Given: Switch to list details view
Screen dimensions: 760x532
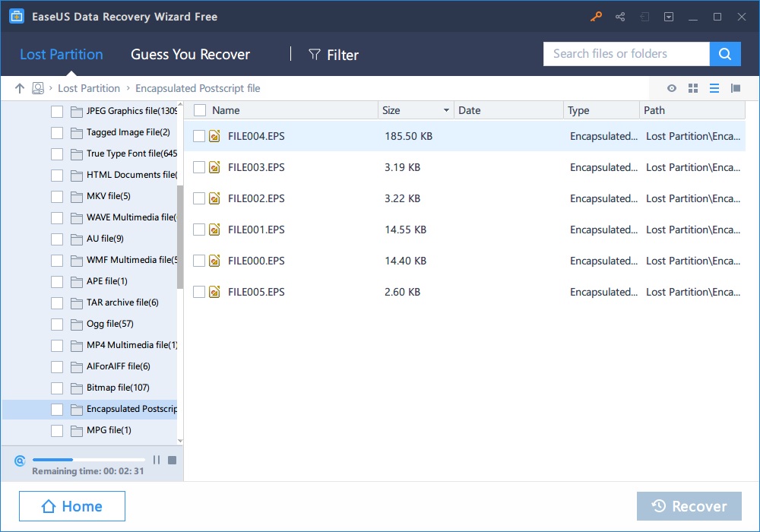Looking at the screenshot, I should pyautogui.click(x=714, y=88).
